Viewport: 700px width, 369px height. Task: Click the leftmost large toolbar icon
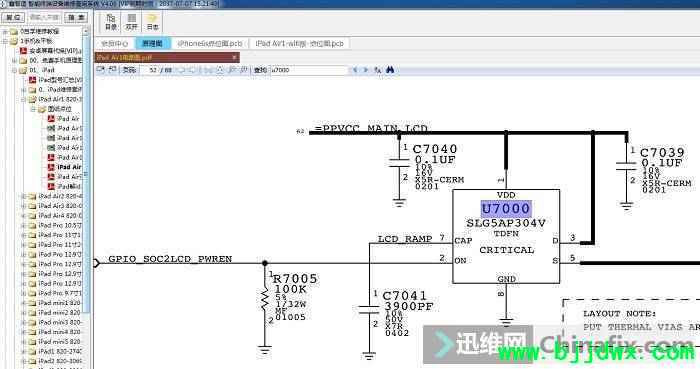click(111, 21)
